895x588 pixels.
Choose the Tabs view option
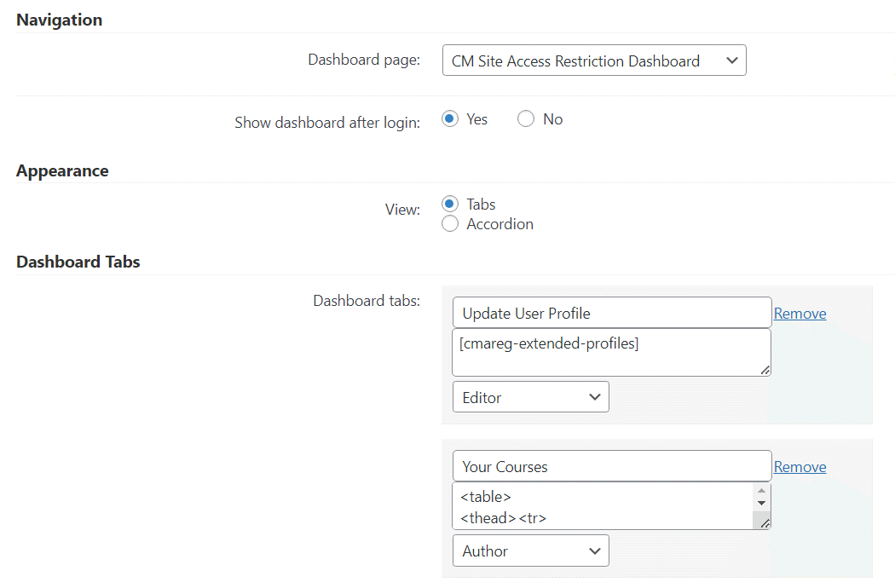[450, 205]
